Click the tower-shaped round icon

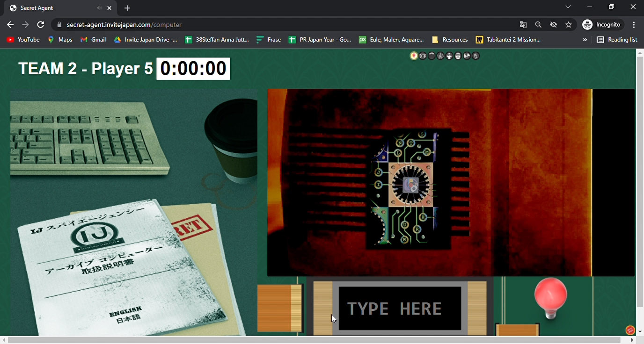pos(440,56)
